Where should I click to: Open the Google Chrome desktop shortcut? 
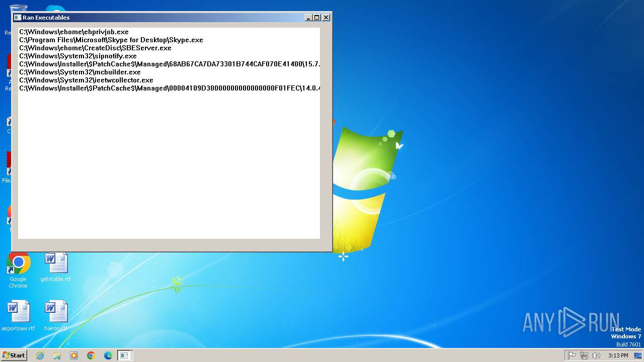pyautogui.click(x=18, y=270)
